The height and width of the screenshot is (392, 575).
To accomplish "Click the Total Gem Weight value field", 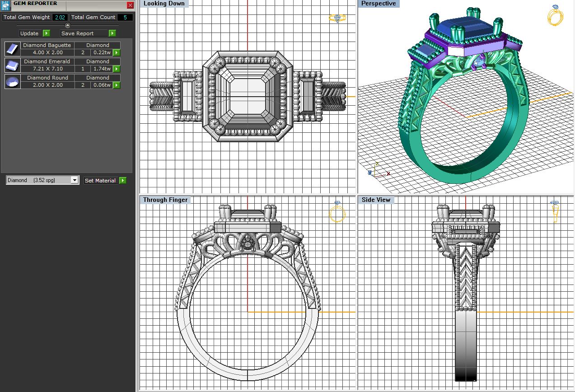I will pos(60,17).
